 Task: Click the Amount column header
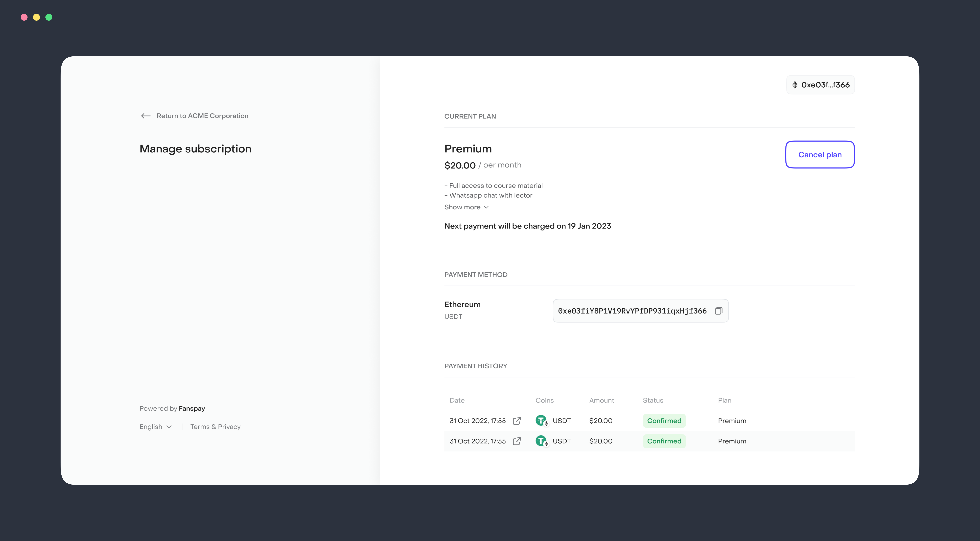601,400
